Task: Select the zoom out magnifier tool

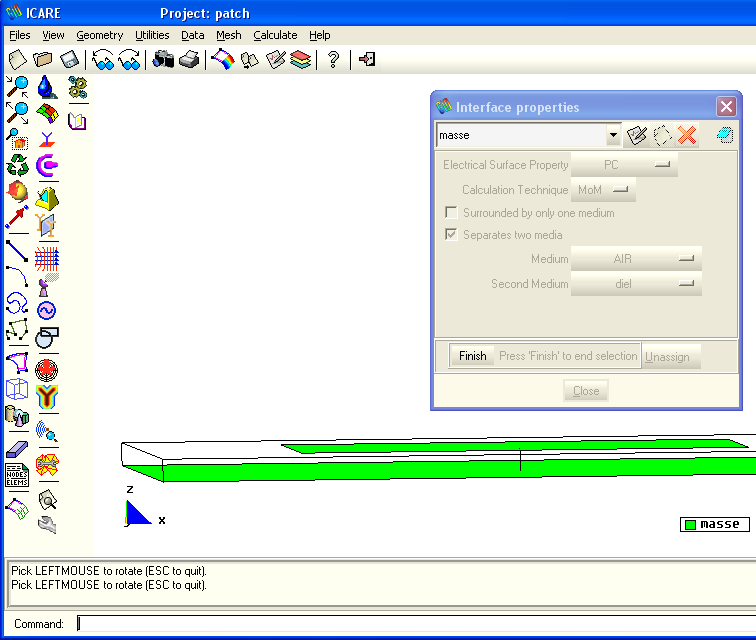Action: (x=17, y=113)
